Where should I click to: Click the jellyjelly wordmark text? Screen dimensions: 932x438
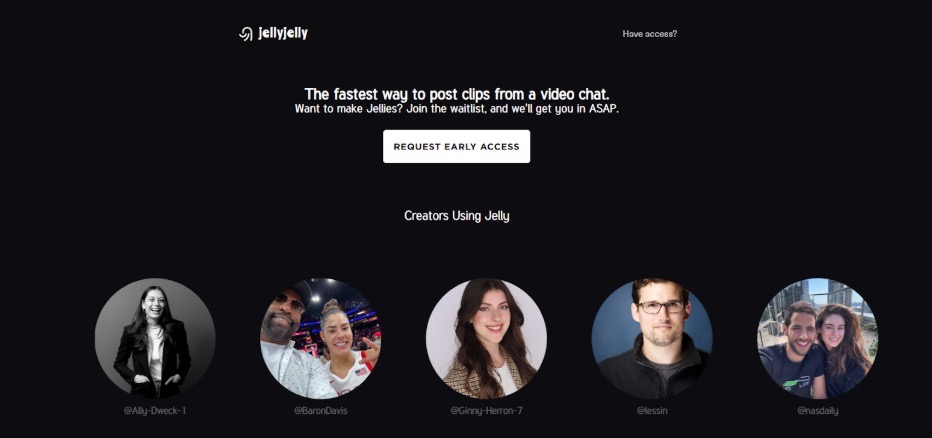click(283, 33)
